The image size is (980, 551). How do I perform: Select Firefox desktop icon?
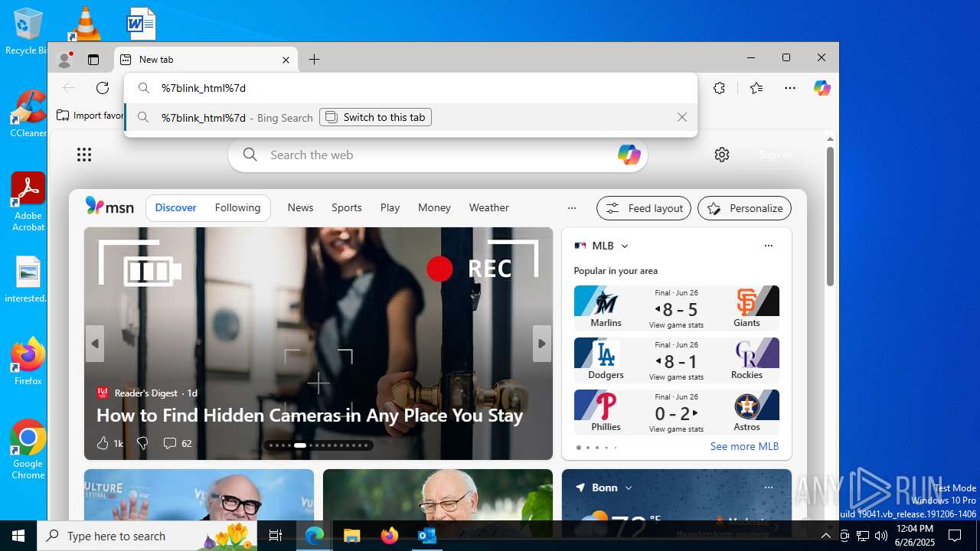[28, 360]
